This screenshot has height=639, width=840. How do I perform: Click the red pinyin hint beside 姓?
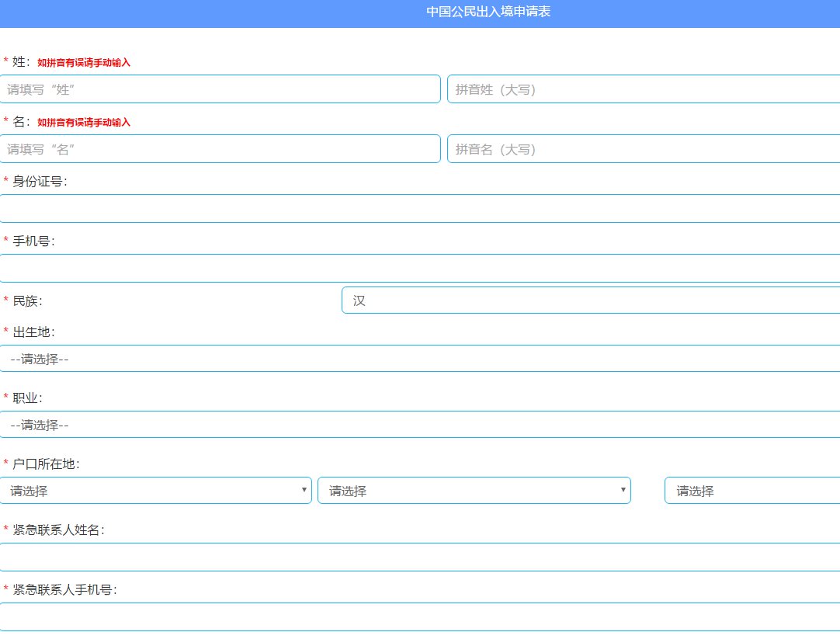tap(84, 63)
